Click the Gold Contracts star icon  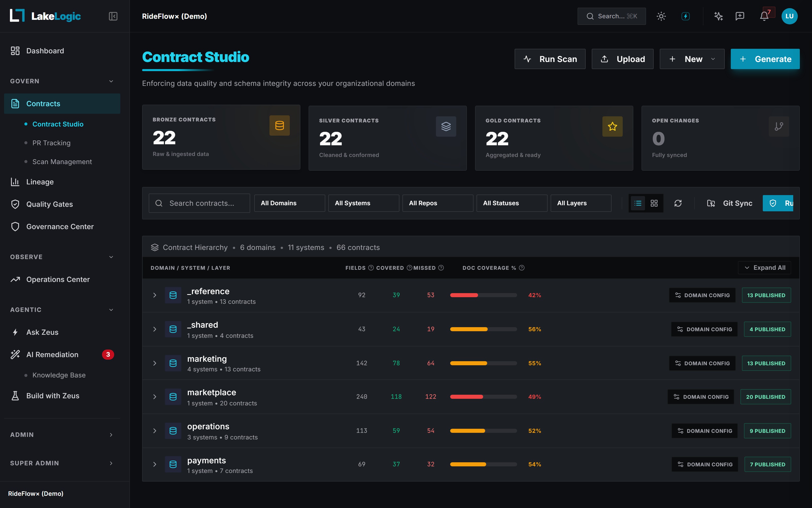pos(612,126)
